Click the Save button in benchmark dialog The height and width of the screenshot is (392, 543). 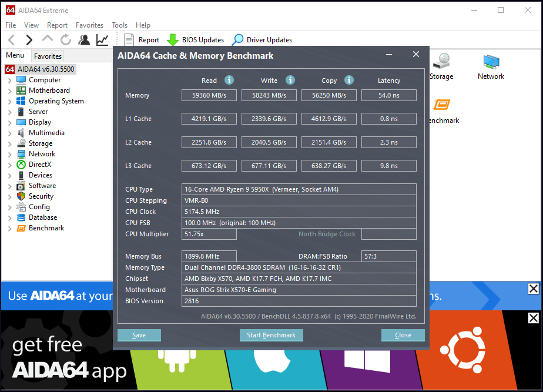(x=139, y=335)
